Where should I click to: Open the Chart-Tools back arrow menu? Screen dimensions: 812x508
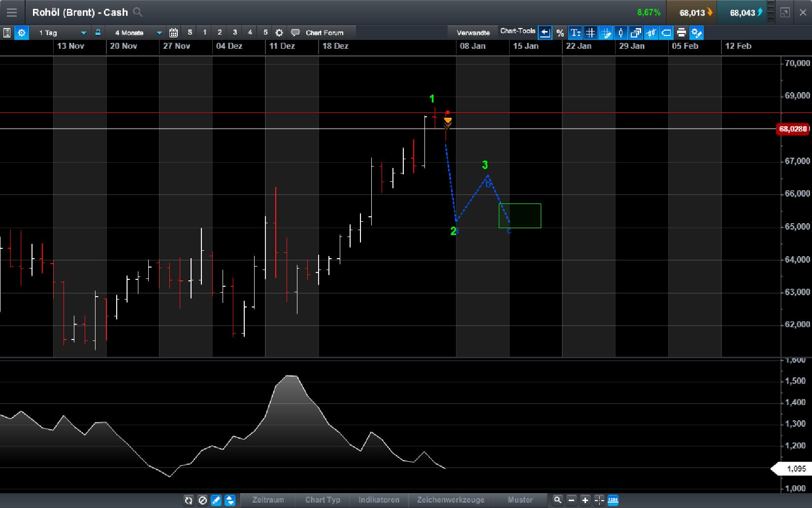point(545,33)
